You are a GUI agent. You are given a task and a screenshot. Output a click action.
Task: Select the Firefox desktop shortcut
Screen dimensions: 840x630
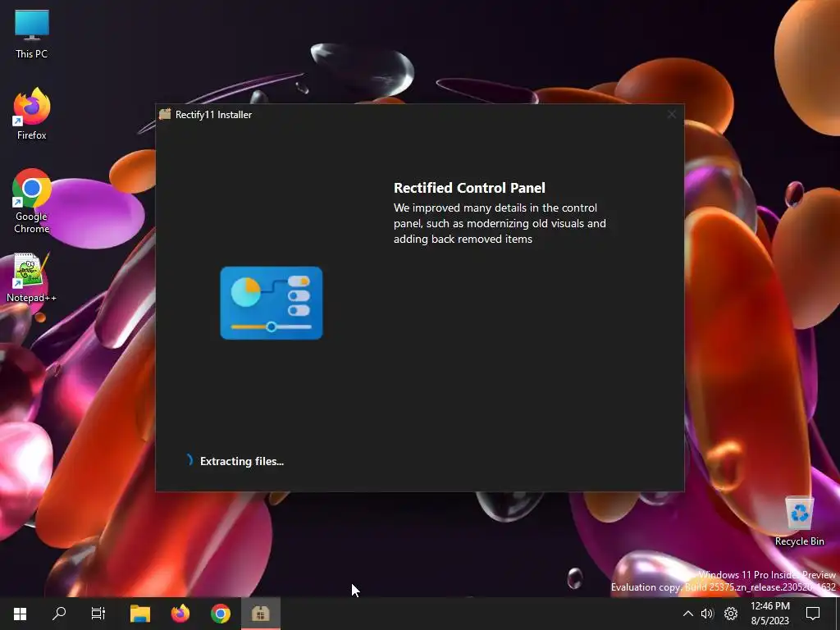32,115
